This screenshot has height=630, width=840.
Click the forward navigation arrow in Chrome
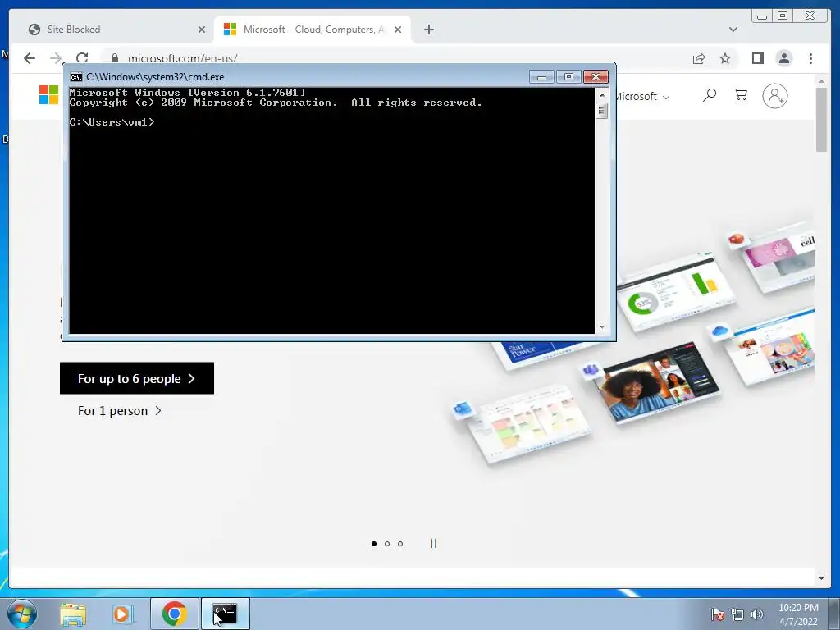tap(56, 58)
